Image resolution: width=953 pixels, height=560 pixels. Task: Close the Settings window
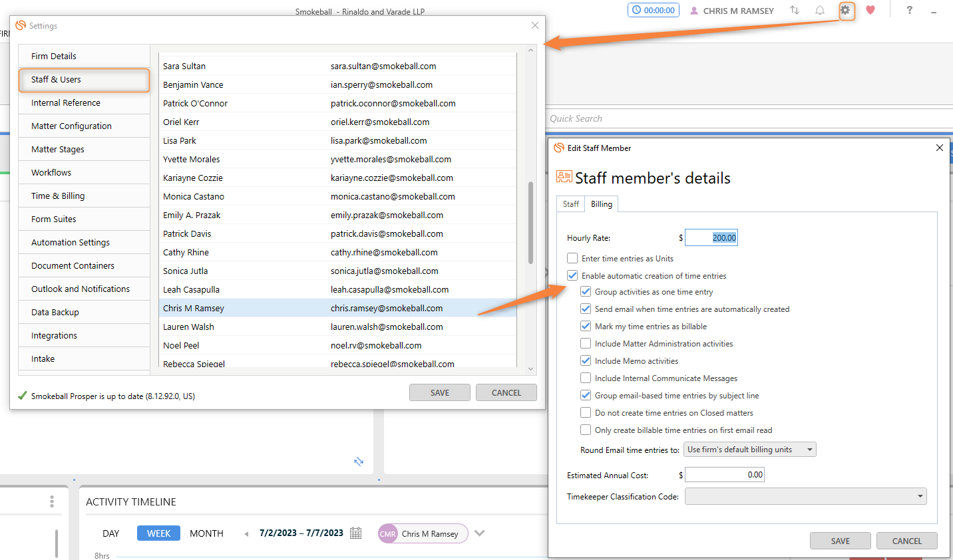pos(535,25)
